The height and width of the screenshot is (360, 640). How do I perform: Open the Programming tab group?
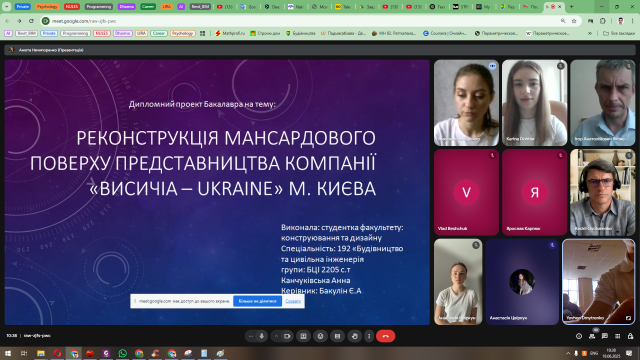click(99, 7)
